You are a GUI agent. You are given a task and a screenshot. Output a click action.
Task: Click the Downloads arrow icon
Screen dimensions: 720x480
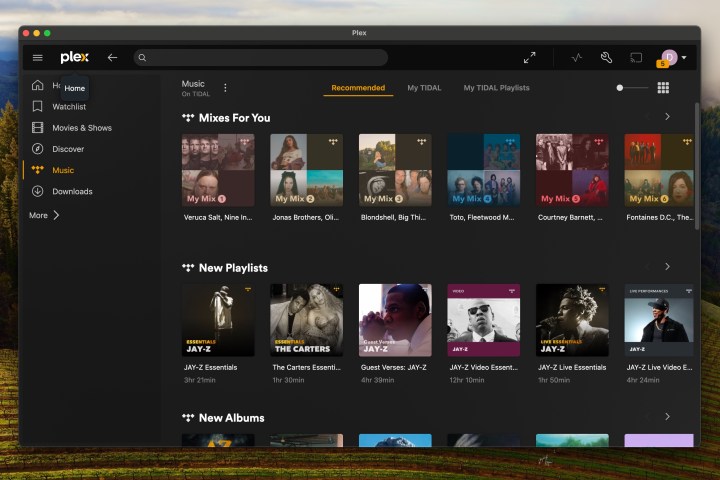pos(38,191)
